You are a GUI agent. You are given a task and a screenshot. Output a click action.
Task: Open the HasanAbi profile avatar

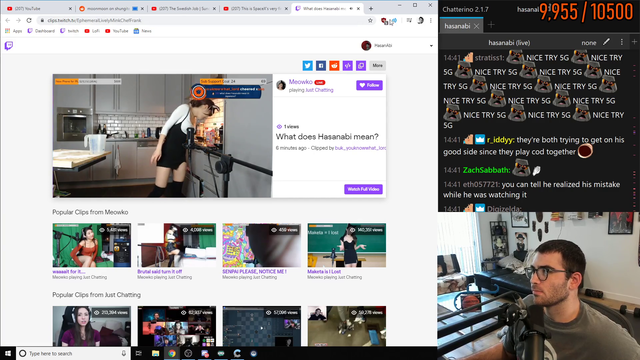[366, 46]
